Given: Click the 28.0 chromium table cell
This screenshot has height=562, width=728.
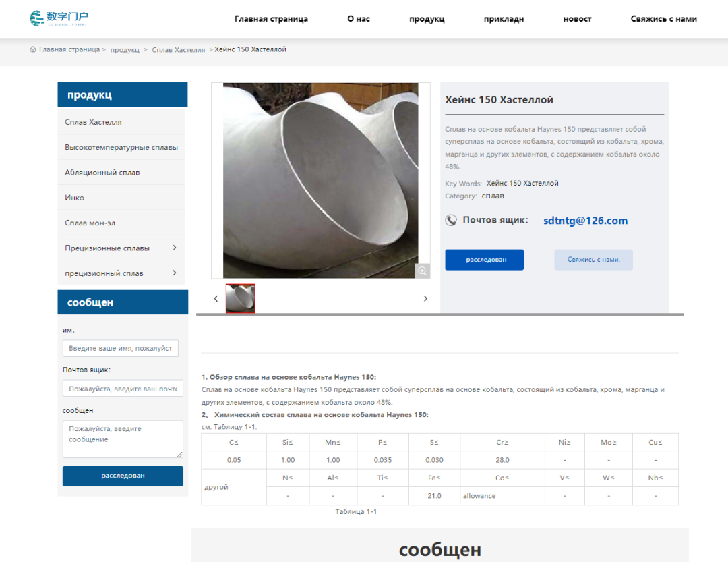Looking at the screenshot, I should 502,459.
